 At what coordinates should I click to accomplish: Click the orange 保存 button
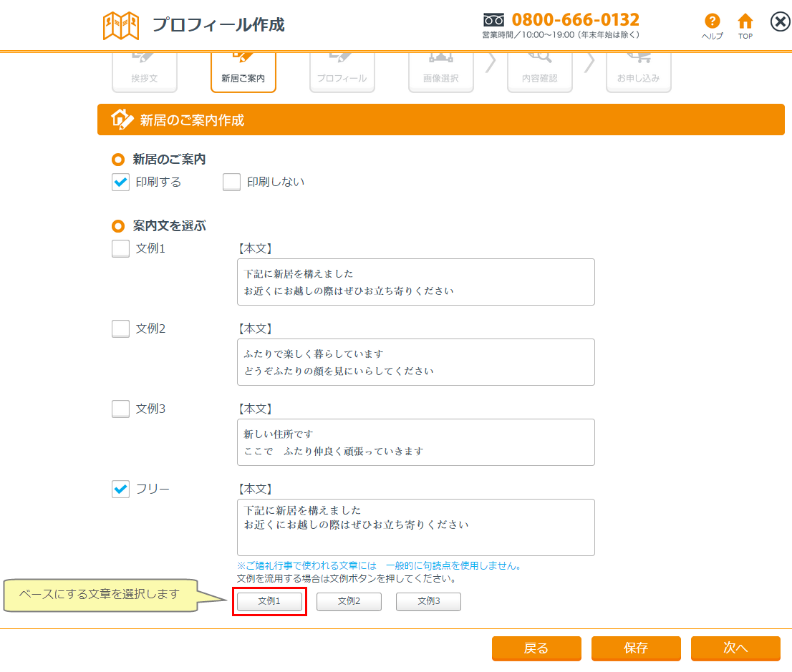635,648
